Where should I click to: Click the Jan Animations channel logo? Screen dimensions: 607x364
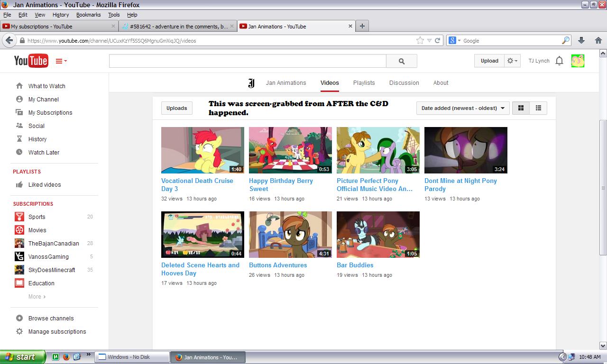251,83
